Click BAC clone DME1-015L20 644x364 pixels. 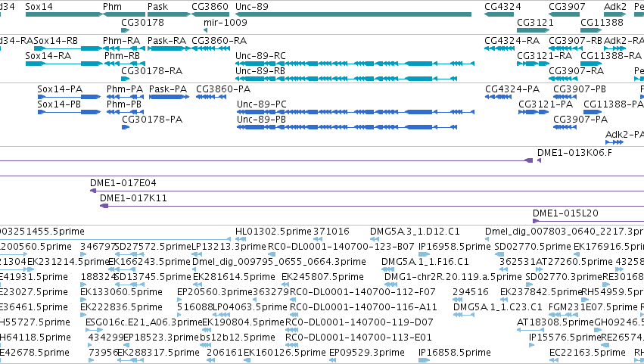coord(565,213)
